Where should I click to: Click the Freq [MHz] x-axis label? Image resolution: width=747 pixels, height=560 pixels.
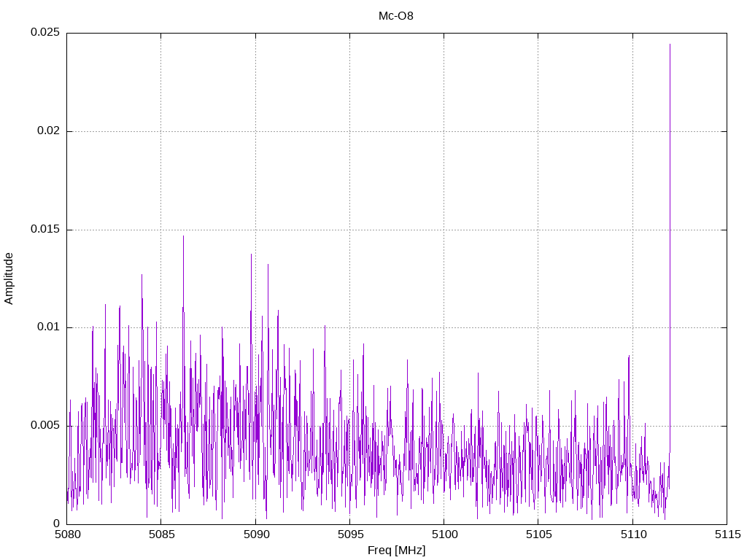(396, 551)
